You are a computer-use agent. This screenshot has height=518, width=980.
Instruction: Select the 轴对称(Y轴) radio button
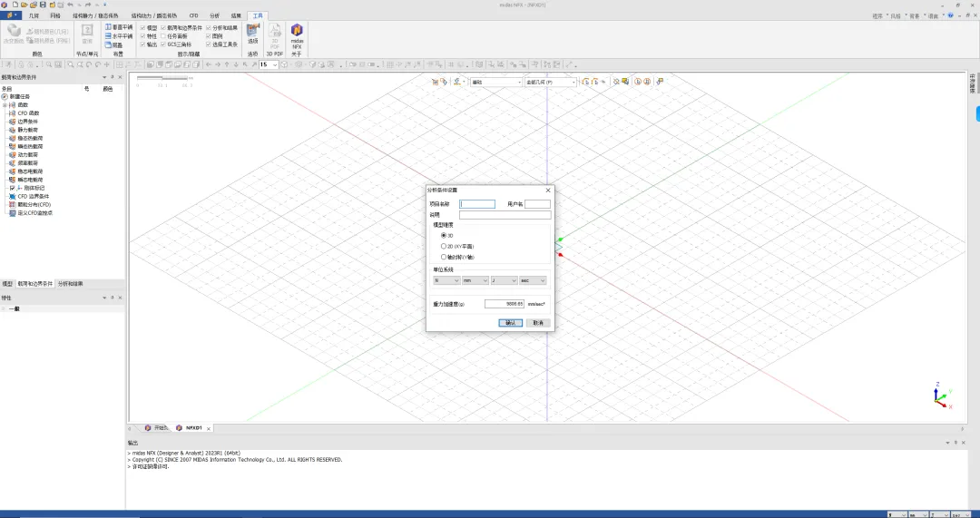tap(444, 257)
